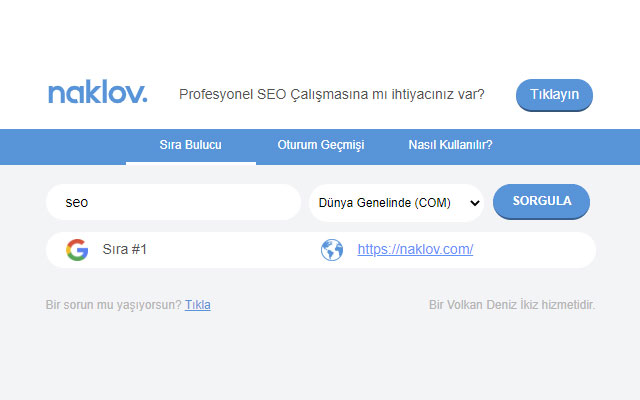Viewport: 640px width, 400px height.
Task: Click the naklov logo
Action: tap(98, 92)
